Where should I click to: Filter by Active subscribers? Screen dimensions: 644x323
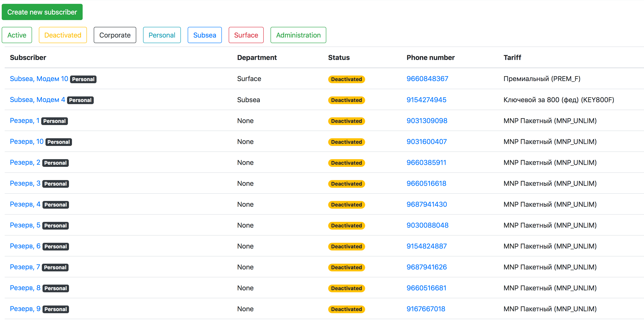17,35
